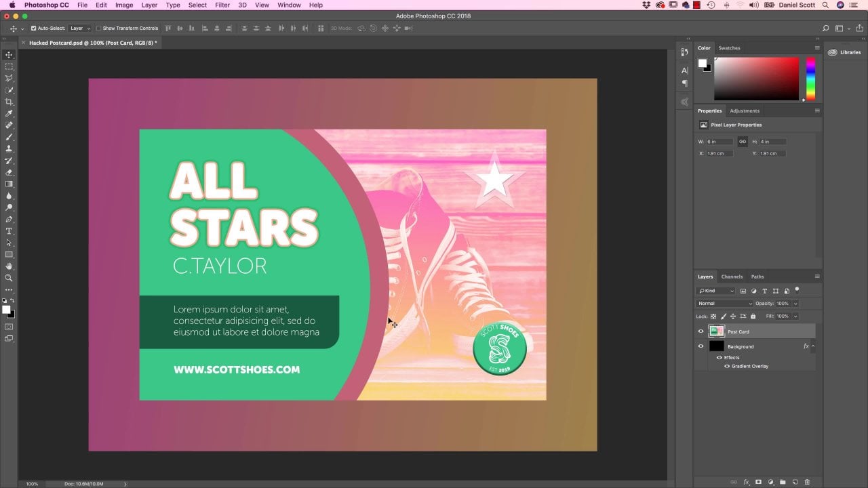
Task: Hide the Post Card layer
Action: pyautogui.click(x=701, y=331)
